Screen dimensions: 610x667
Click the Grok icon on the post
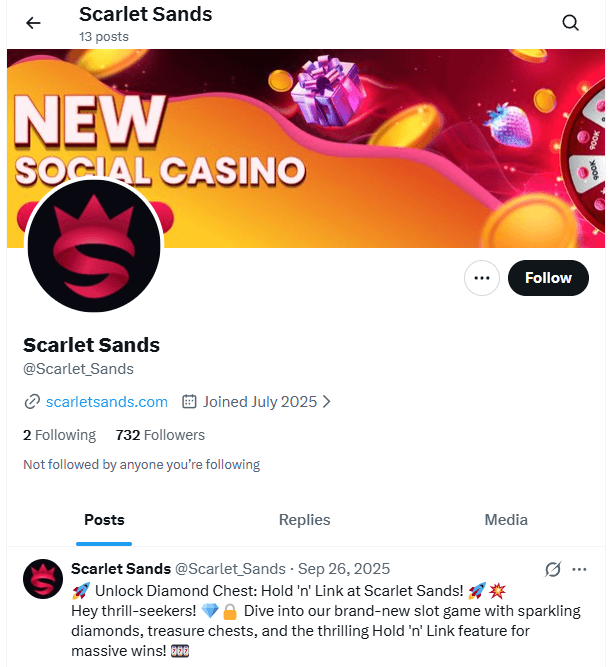pos(553,569)
